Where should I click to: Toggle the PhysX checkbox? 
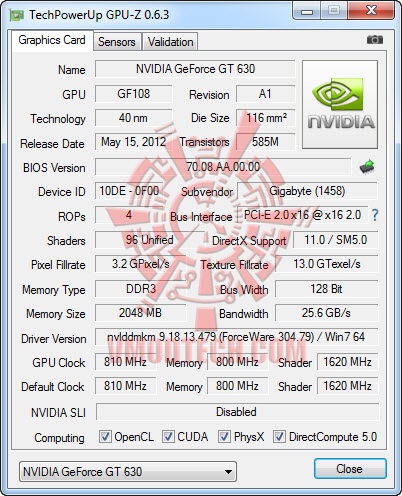tap(224, 437)
